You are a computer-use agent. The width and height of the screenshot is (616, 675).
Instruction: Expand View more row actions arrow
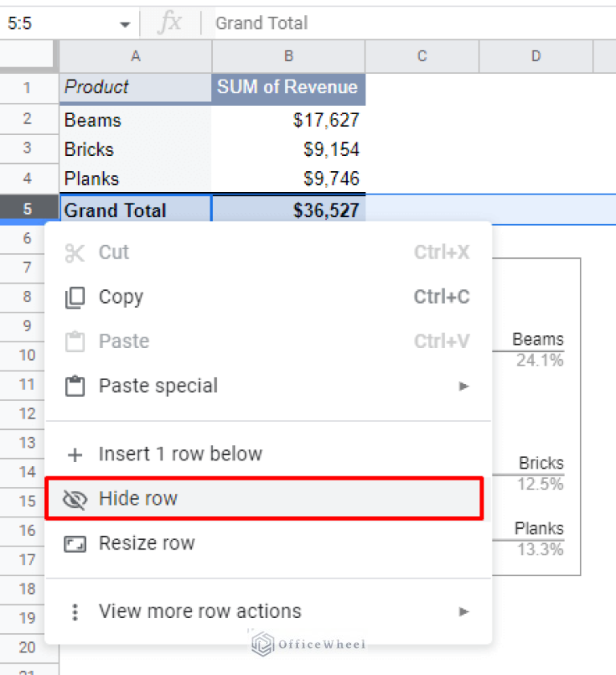pos(463,612)
